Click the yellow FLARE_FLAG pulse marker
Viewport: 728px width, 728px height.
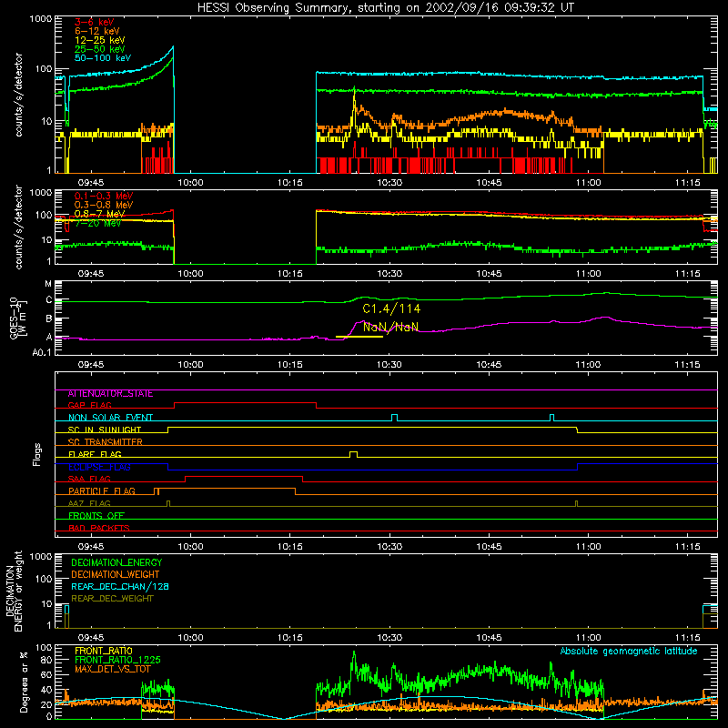pyautogui.click(x=353, y=454)
